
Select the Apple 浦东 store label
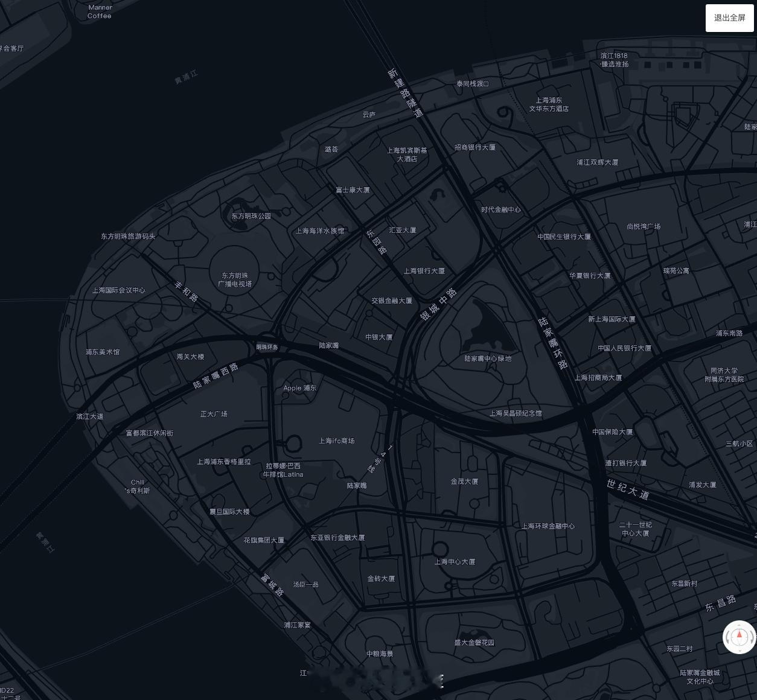(x=300, y=388)
